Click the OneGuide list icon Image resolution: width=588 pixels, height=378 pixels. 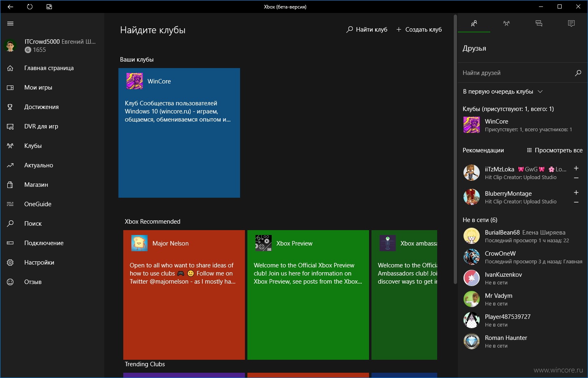(x=11, y=204)
